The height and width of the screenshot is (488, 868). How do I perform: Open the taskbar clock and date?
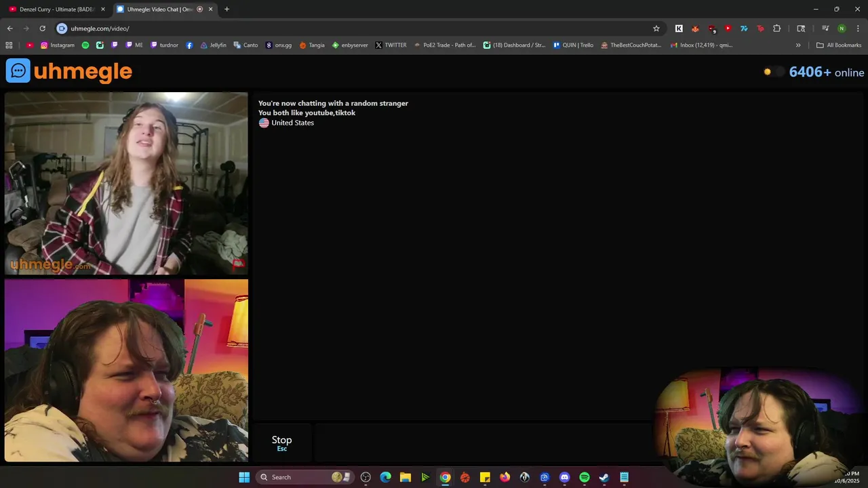pyautogui.click(x=847, y=477)
